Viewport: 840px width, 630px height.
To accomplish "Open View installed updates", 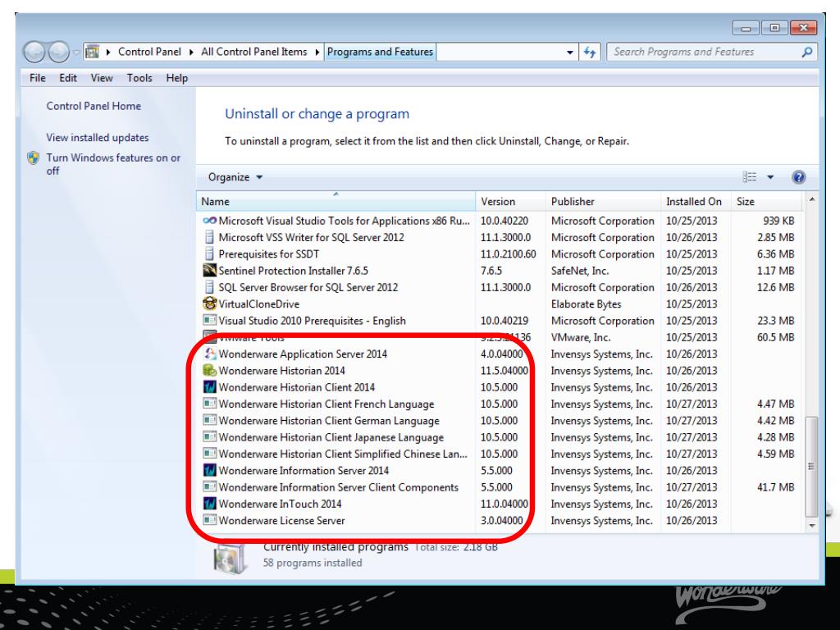I will pos(98,138).
